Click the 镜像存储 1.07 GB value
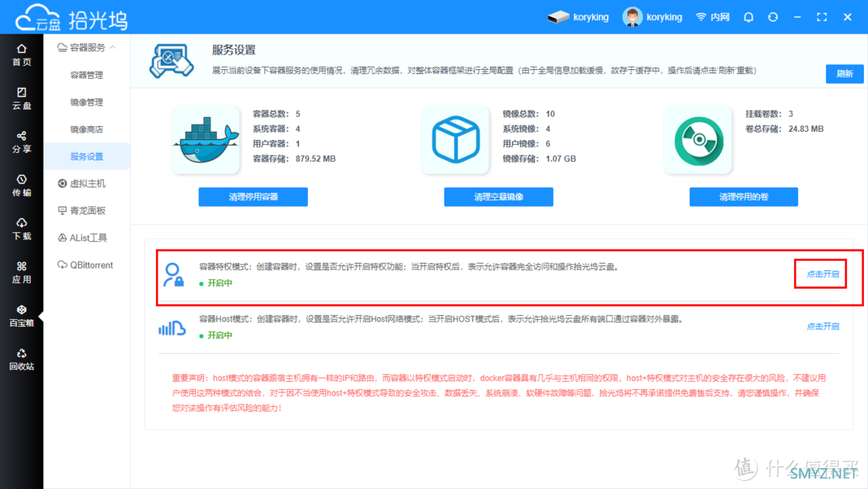Viewport: 868px width, 489px height. 561,158
